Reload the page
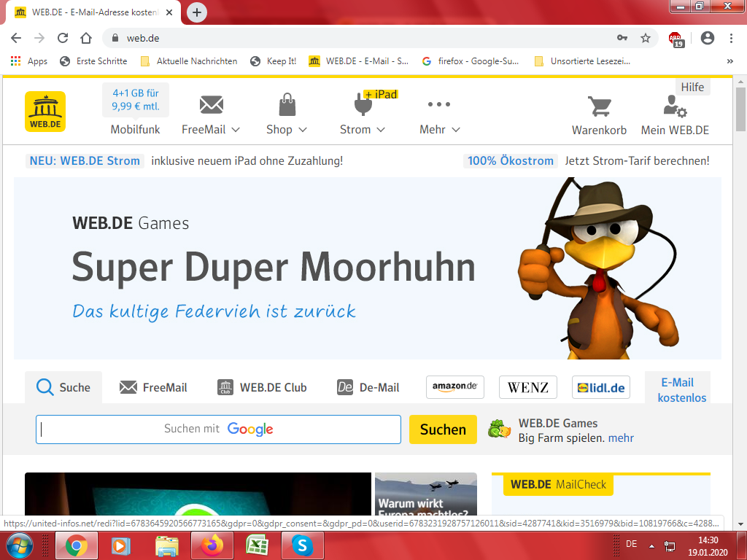 (x=63, y=38)
